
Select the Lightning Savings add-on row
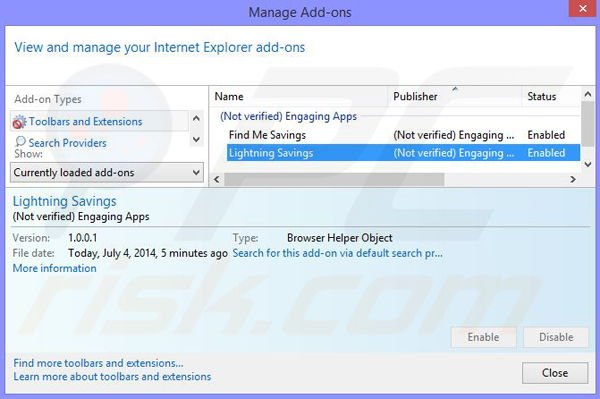(403, 153)
